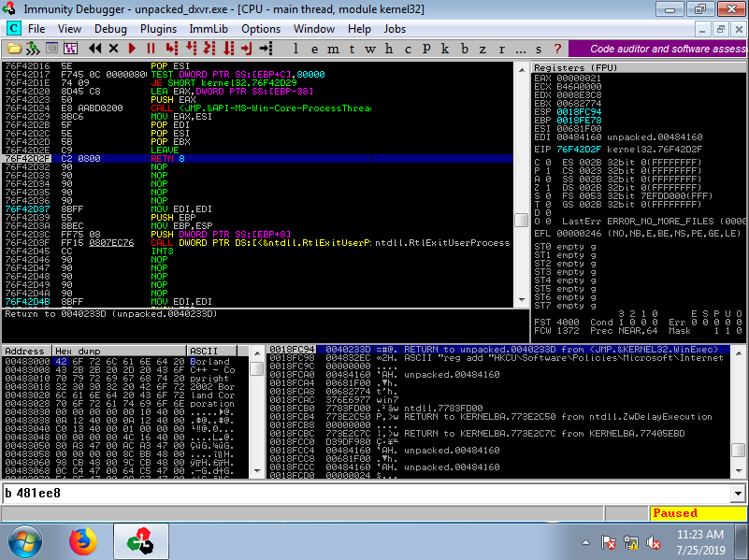749x560 pixels.
Task: Open Hardware breakpoints with 'z' button
Action: click(483, 49)
